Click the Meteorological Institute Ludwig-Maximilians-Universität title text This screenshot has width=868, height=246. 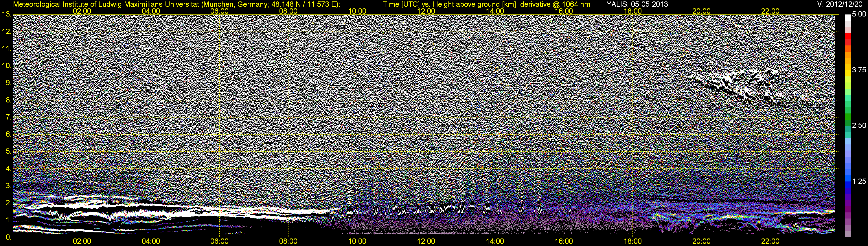coord(176,4)
